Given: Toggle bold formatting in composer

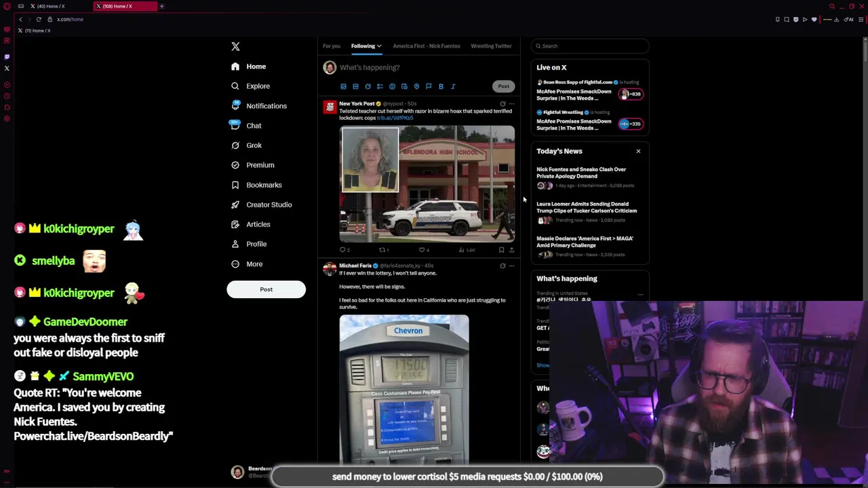Looking at the screenshot, I should click(441, 87).
